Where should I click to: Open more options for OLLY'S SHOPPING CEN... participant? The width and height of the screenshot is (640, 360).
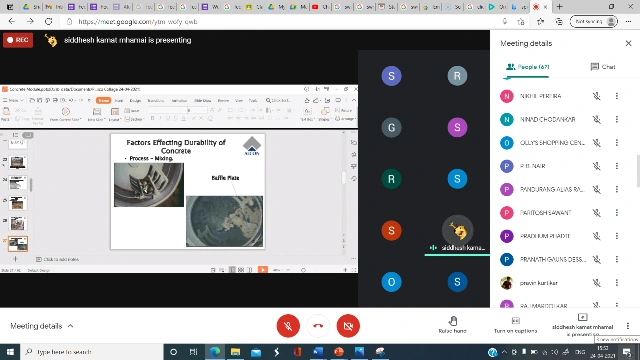coord(617,142)
